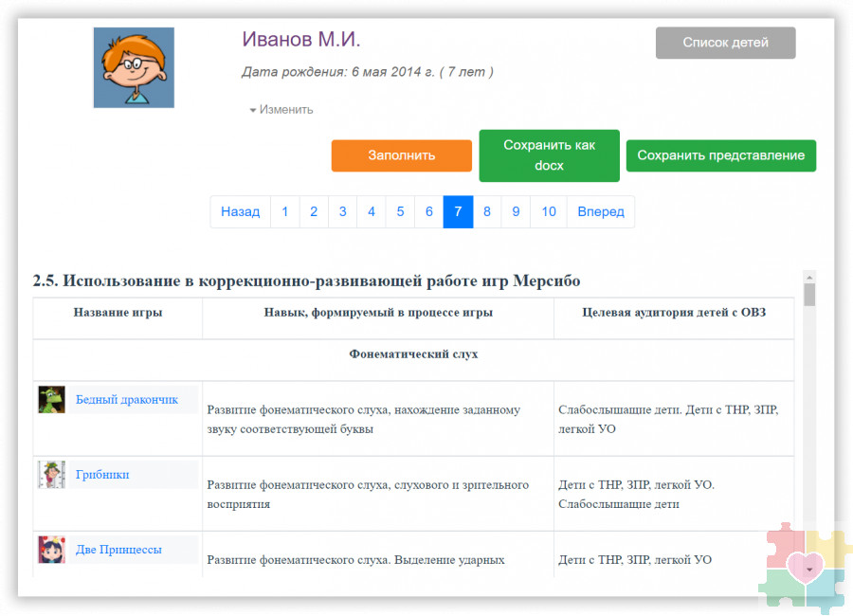Go to page 4

click(x=372, y=211)
